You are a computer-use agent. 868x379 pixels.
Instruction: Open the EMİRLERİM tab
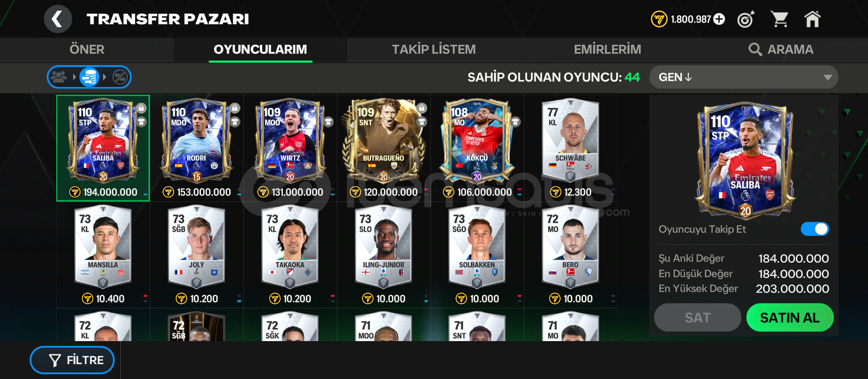pyautogui.click(x=607, y=49)
